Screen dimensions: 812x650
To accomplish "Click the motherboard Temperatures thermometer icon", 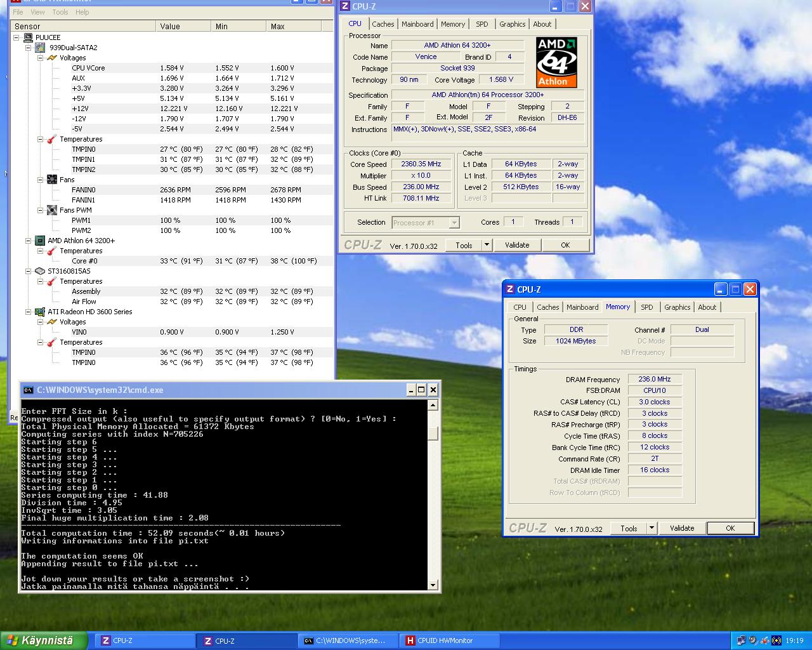I will click(52, 139).
